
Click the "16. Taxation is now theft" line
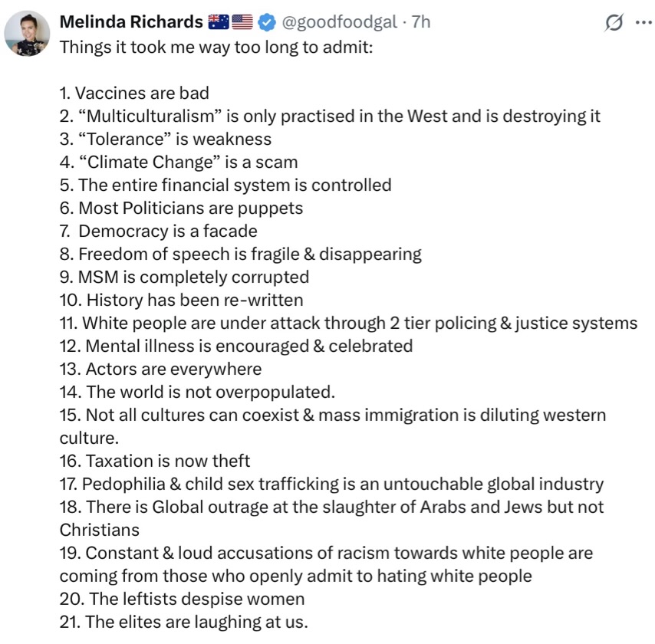pyautogui.click(x=155, y=461)
